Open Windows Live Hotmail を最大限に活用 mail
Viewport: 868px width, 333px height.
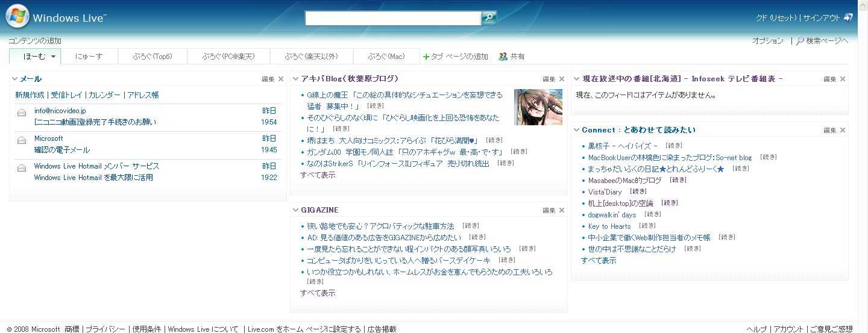tap(93, 178)
